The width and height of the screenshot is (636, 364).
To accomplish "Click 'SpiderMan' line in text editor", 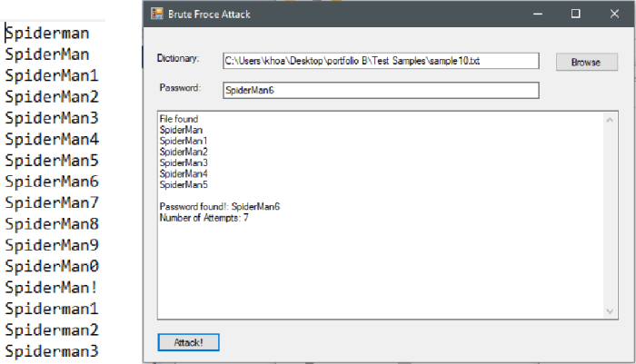I will coord(47,54).
